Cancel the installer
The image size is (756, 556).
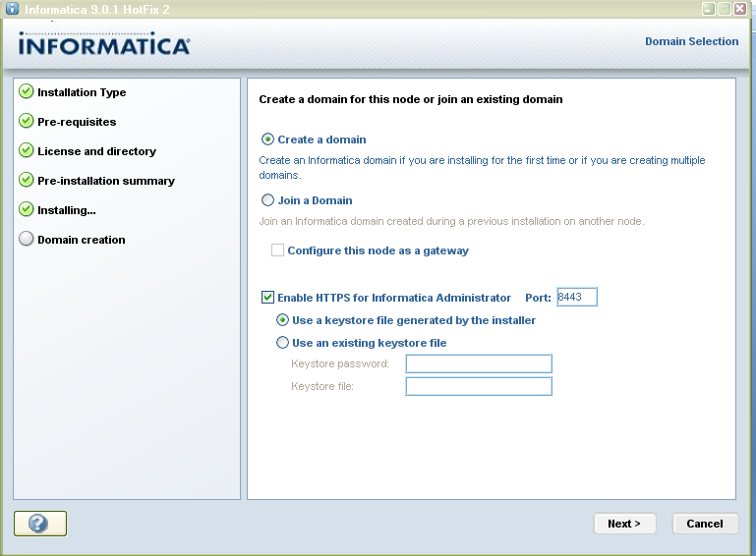click(705, 524)
